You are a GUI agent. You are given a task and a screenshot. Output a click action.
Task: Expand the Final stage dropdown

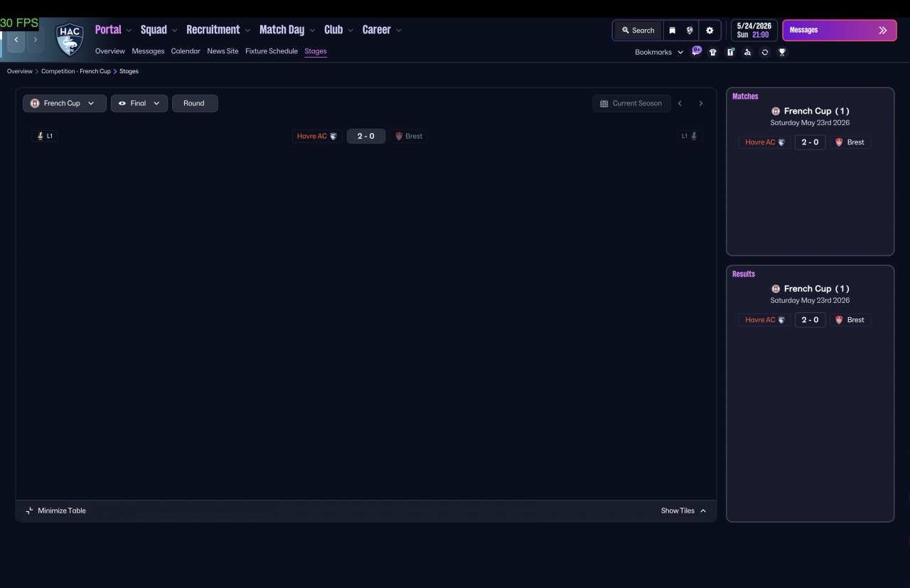(x=139, y=103)
